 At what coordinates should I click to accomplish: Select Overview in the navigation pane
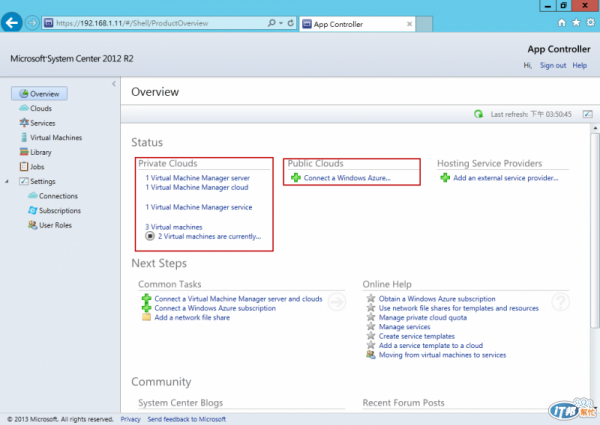coord(39,94)
